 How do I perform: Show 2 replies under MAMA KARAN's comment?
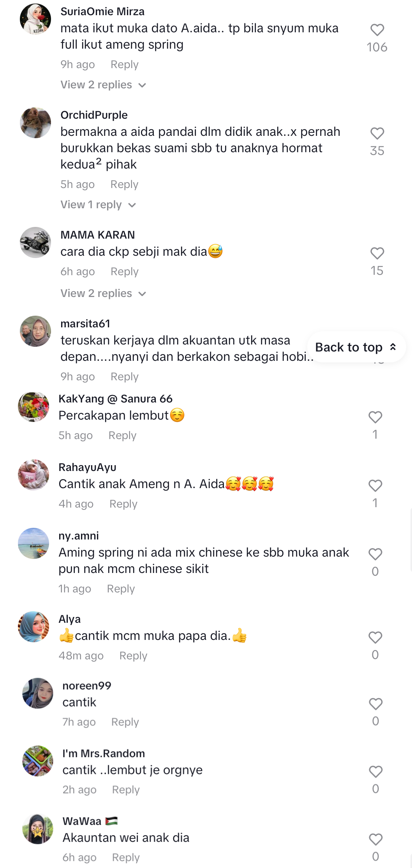click(x=103, y=293)
